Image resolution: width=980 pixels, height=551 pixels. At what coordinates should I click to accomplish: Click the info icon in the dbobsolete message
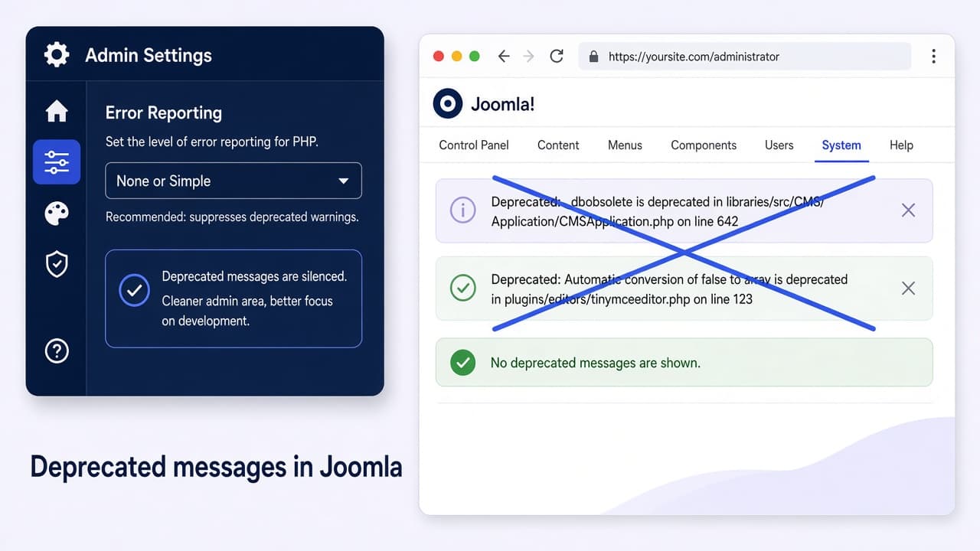point(462,210)
